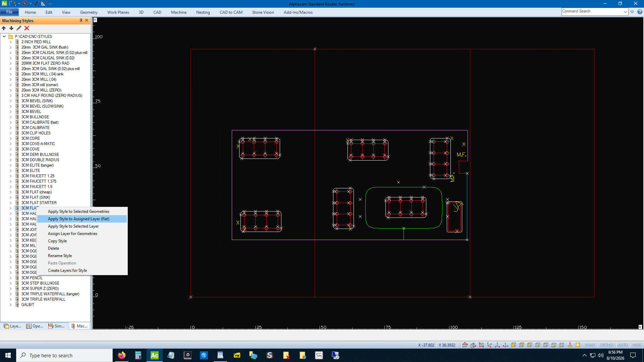Image resolution: width=644 pixels, height=362 pixels.
Task: Click the first red 3D box view icon in status bar
Action: click(x=465, y=345)
